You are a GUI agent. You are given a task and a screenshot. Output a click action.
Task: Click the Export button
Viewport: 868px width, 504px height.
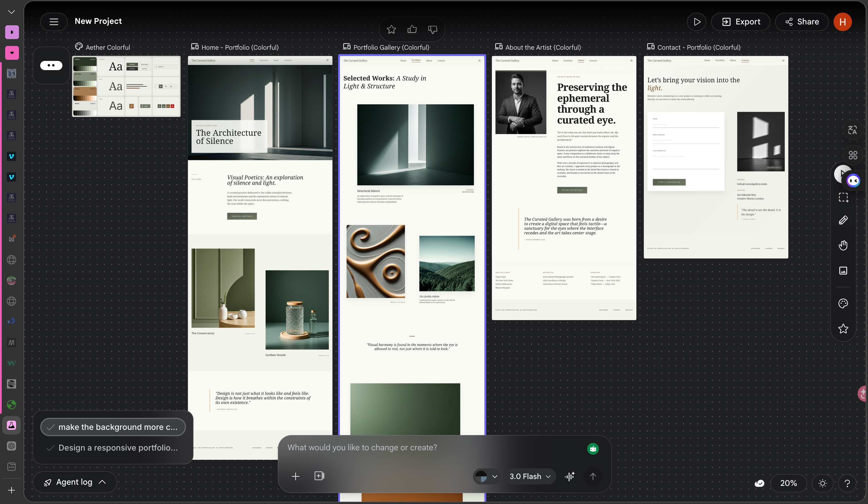pos(741,22)
